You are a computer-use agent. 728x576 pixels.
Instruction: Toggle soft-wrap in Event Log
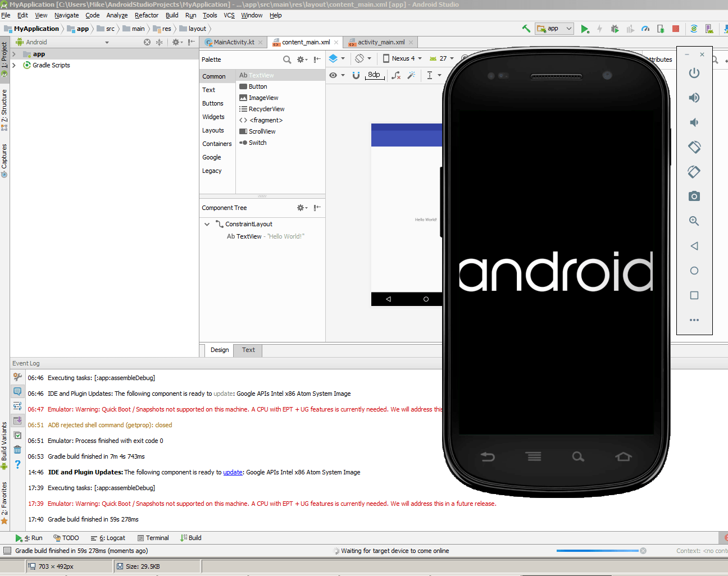click(x=17, y=406)
